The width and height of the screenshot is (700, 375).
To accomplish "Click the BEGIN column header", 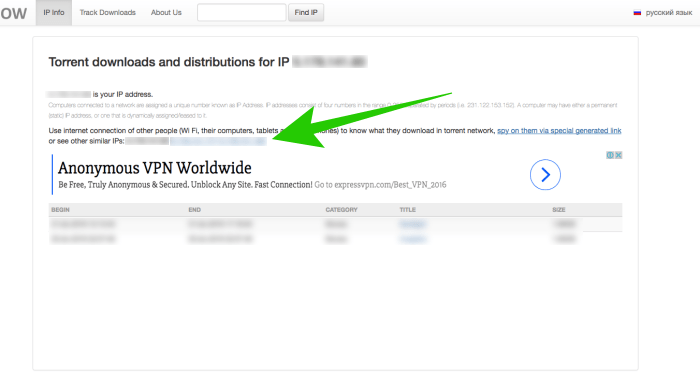I will [x=60, y=210].
